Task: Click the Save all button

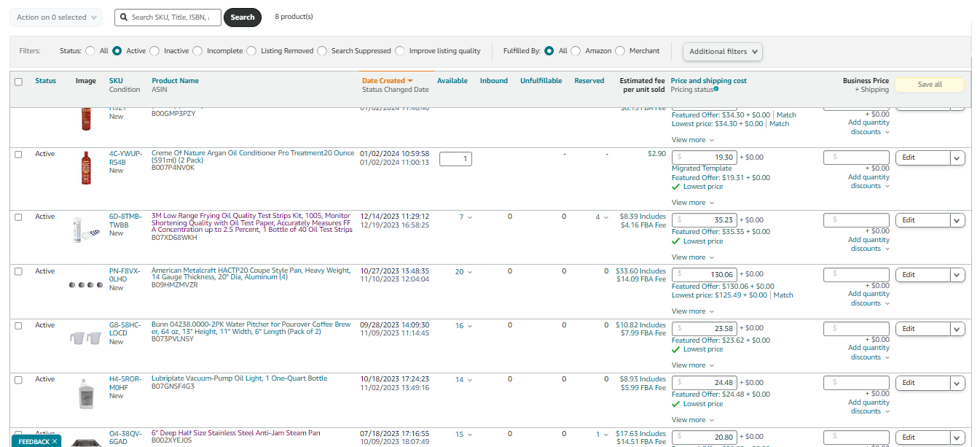Action: click(930, 85)
